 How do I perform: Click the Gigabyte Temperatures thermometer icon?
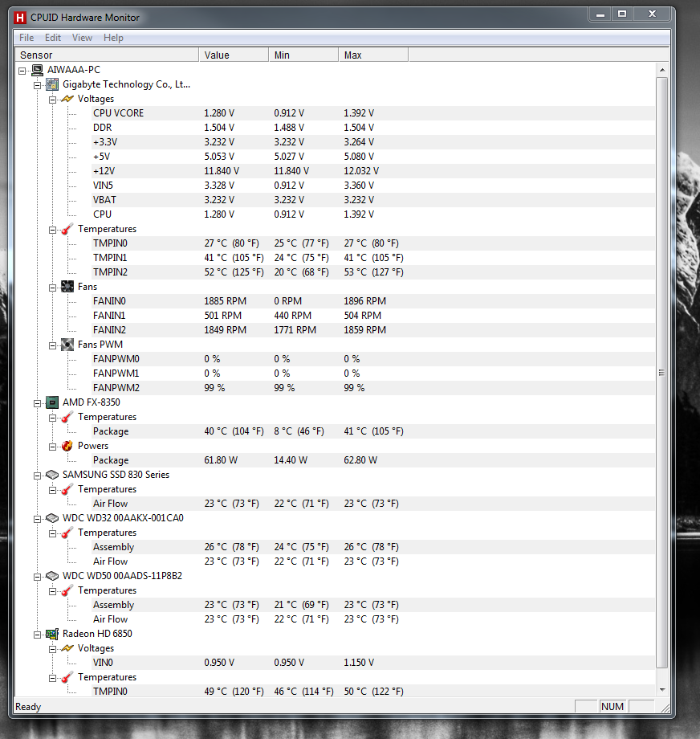[67, 229]
